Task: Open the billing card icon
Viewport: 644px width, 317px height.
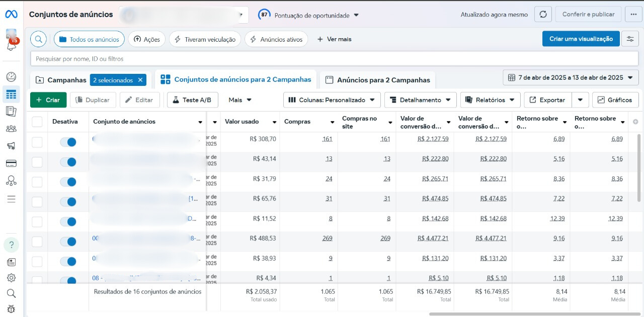Action: tap(11, 163)
